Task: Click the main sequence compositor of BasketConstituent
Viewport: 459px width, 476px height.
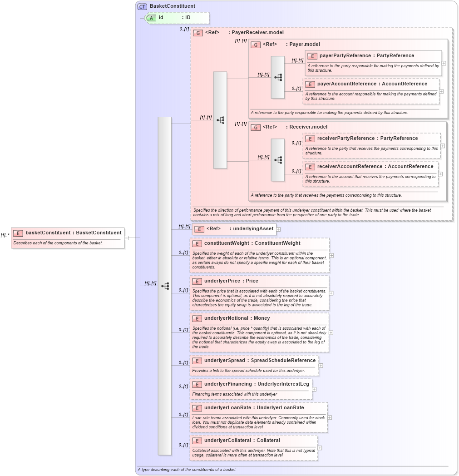Action: coord(165,287)
